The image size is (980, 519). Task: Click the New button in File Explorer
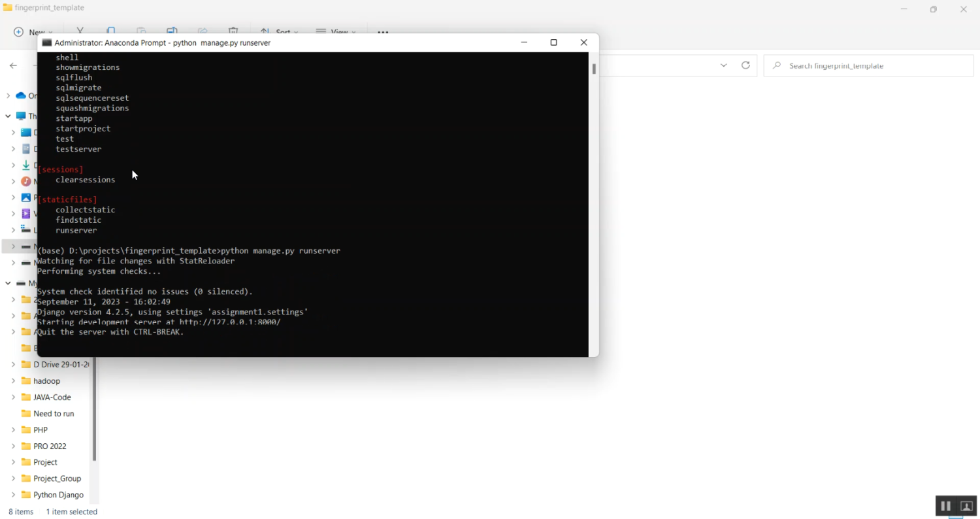pos(32,32)
